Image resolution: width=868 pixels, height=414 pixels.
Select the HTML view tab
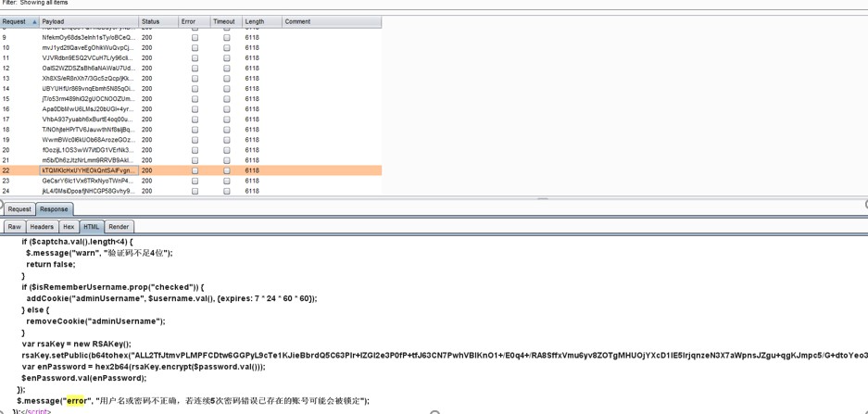(92, 226)
